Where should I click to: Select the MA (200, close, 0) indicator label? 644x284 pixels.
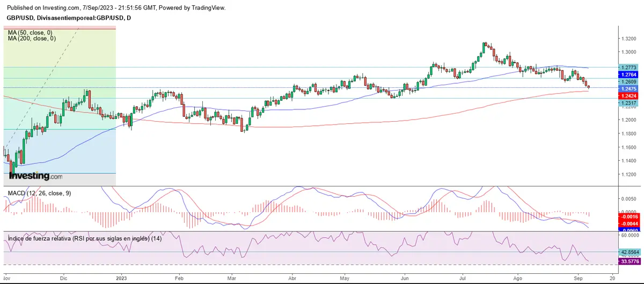(33, 39)
